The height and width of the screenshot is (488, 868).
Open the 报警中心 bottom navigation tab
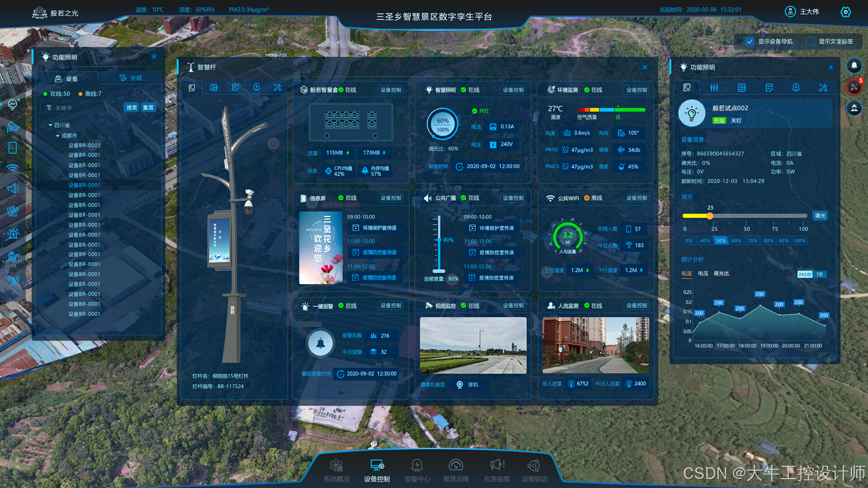(x=417, y=470)
